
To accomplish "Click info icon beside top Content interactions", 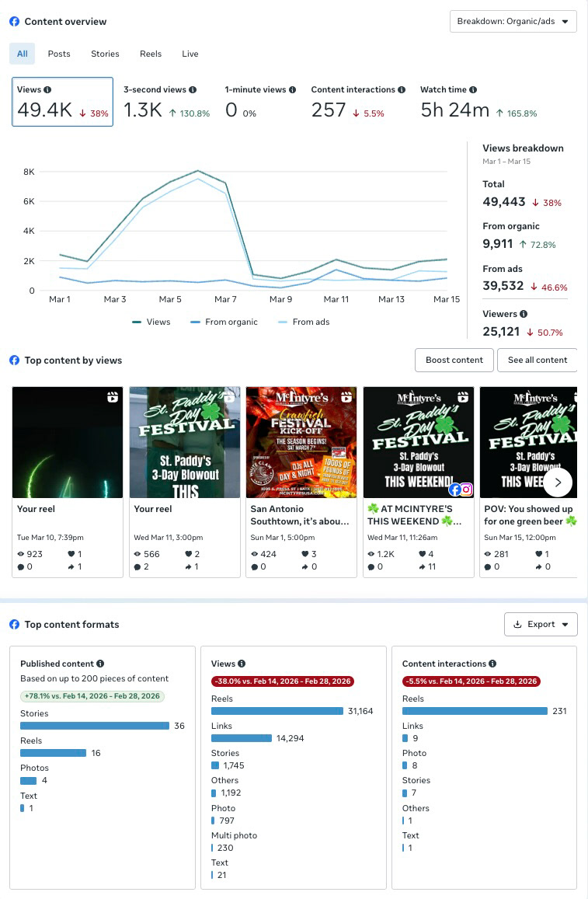I will click(402, 89).
